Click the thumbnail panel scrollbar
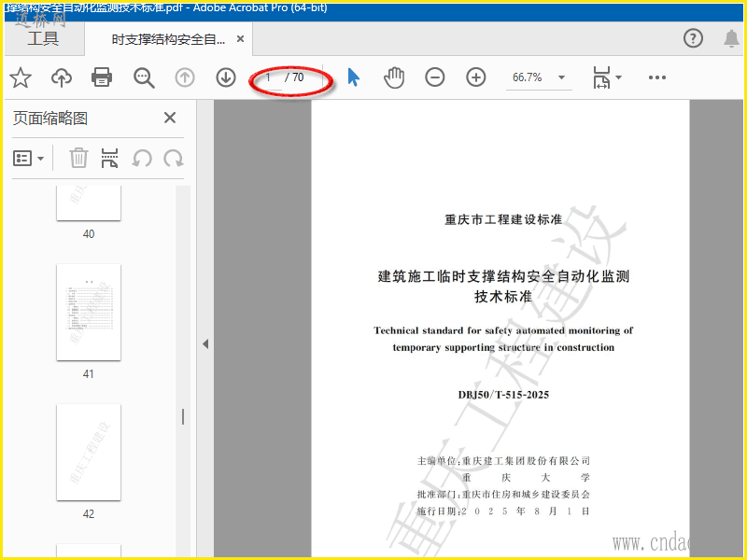Screen dimensions: 747x560 (x=183, y=416)
